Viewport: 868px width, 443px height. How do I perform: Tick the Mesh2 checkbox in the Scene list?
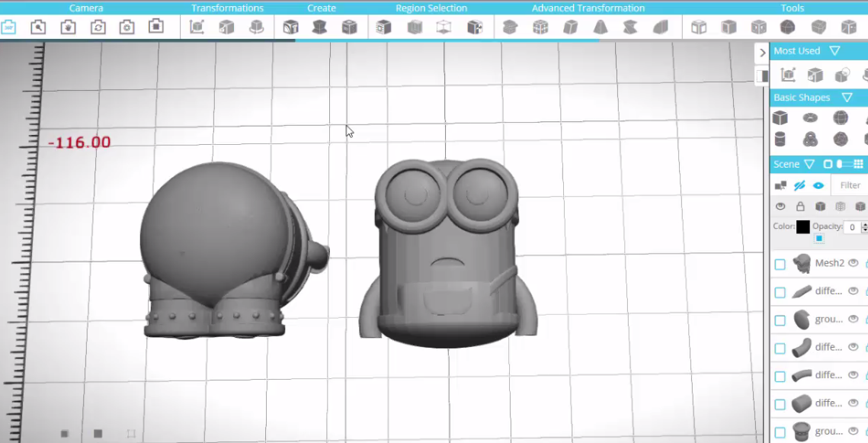(780, 264)
